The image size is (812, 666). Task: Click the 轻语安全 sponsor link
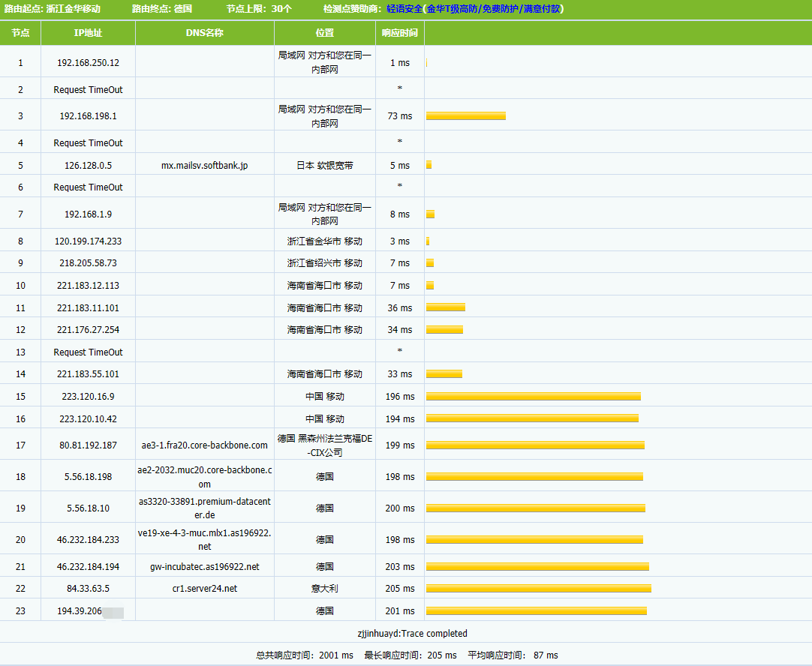tap(404, 9)
